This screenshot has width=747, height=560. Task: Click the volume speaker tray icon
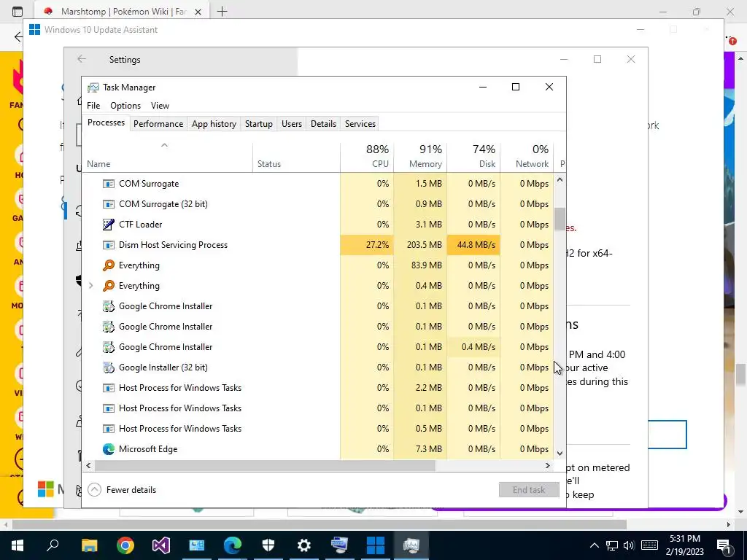click(628, 545)
